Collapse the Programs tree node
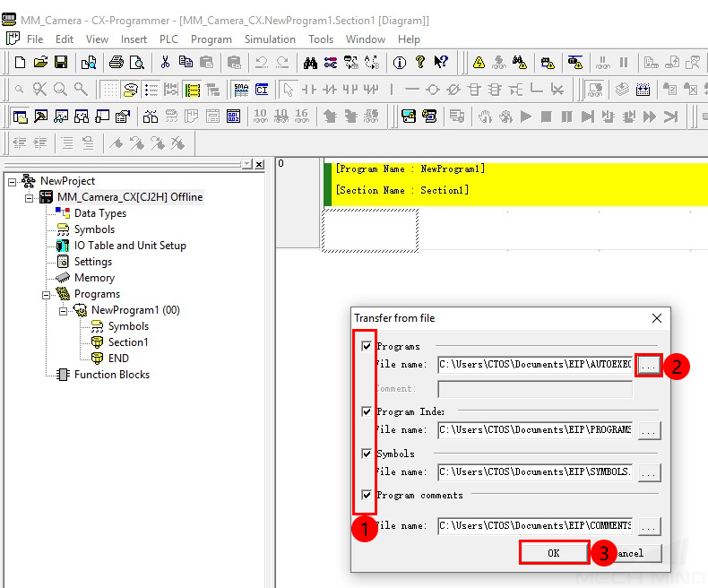 click(x=46, y=295)
